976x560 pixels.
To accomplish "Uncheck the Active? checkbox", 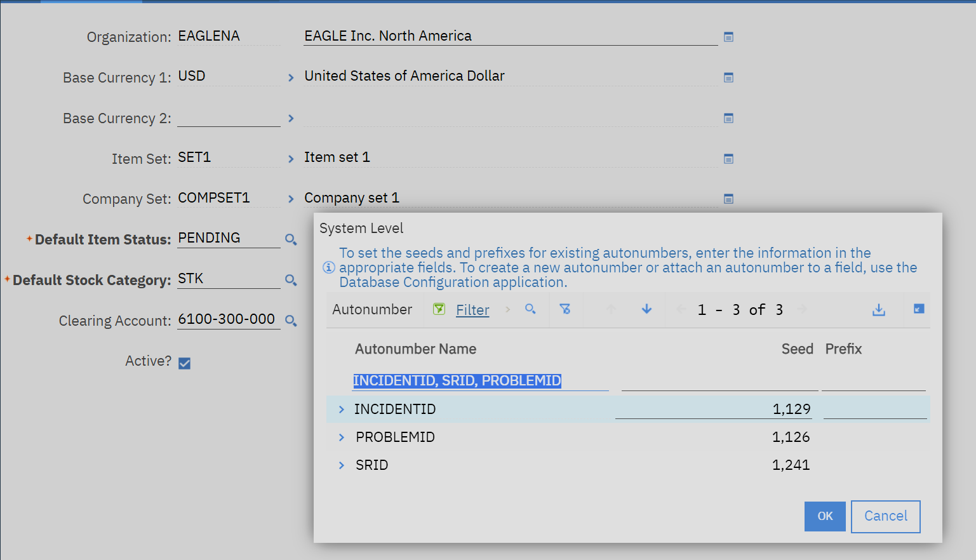I will [x=185, y=363].
